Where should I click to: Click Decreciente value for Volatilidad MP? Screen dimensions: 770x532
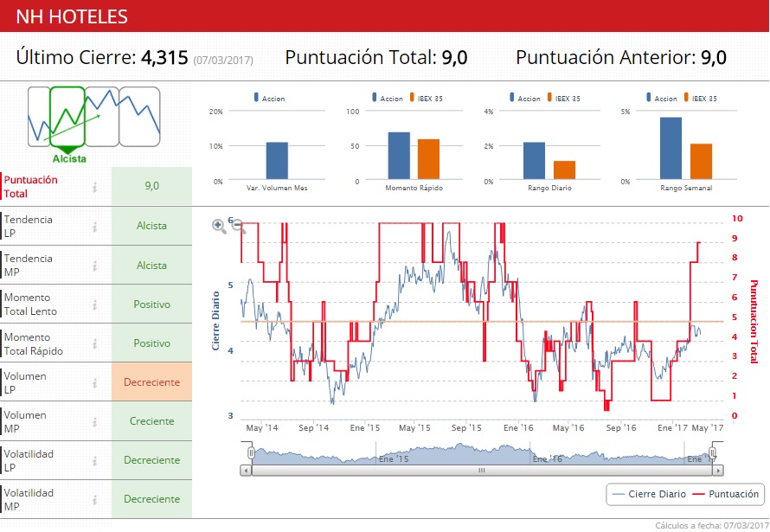pyautogui.click(x=151, y=498)
